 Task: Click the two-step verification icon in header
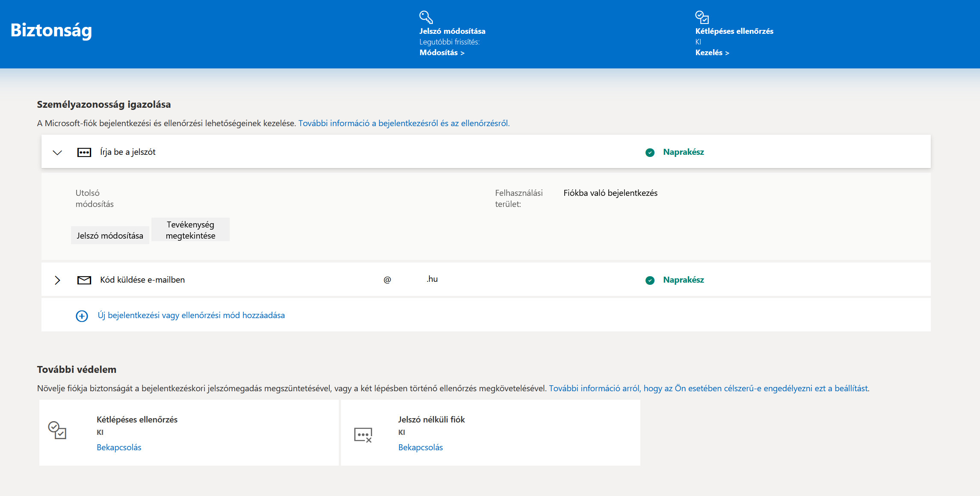pyautogui.click(x=702, y=17)
